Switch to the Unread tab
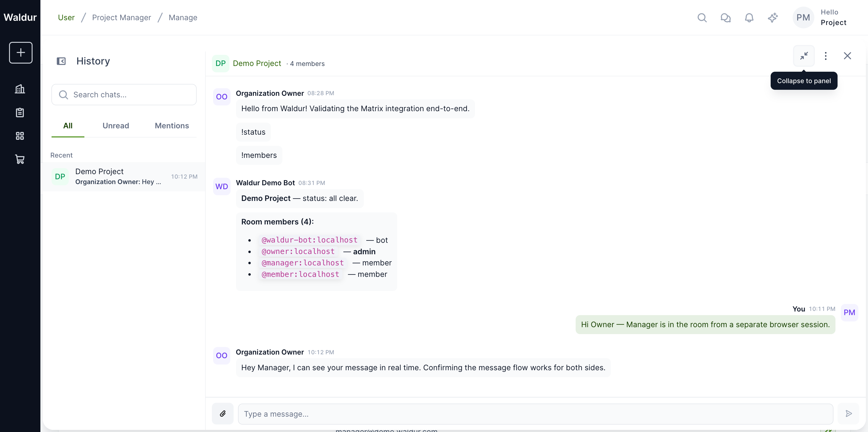The height and width of the screenshot is (432, 868). tap(115, 126)
